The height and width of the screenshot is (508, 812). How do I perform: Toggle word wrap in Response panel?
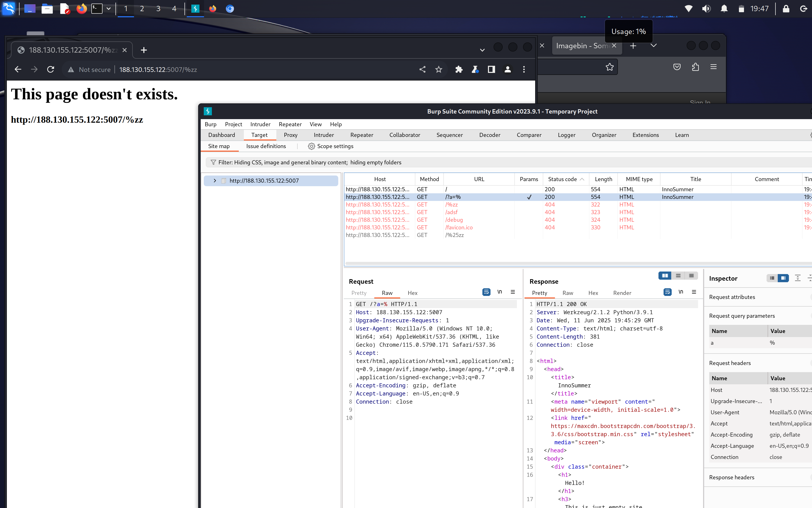click(x=667, y=292)
